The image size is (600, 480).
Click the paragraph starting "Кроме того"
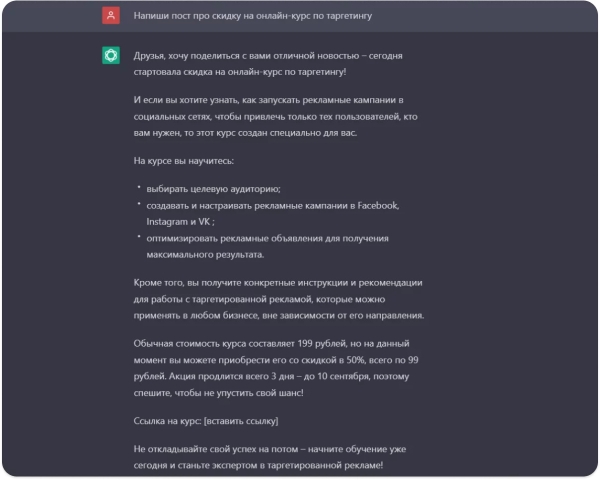[277, 299]
